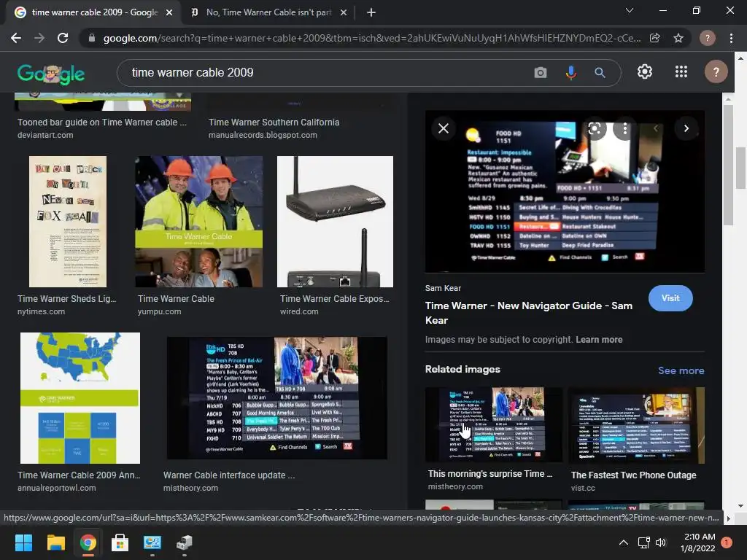Screen dimensions: 747x560
Task: Click the page vertical scrollbar thumb
Action: (740, 168)
